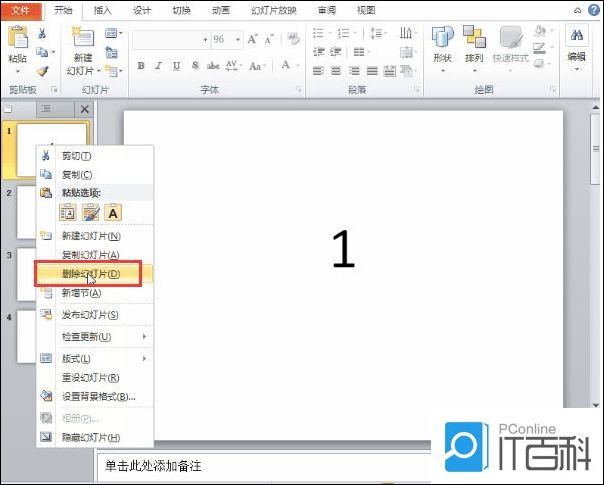Click the Section icon in the slides group
The image size is (604, 485).
(111, 71)
